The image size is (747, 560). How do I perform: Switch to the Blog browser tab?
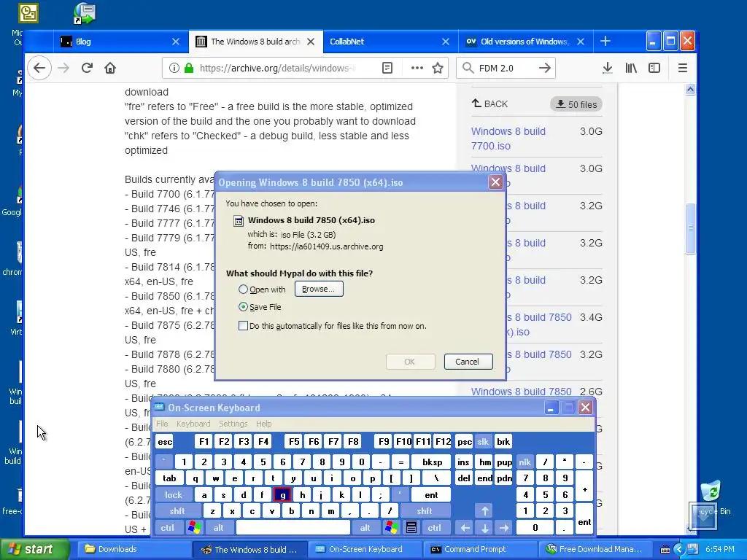point(119,42)
